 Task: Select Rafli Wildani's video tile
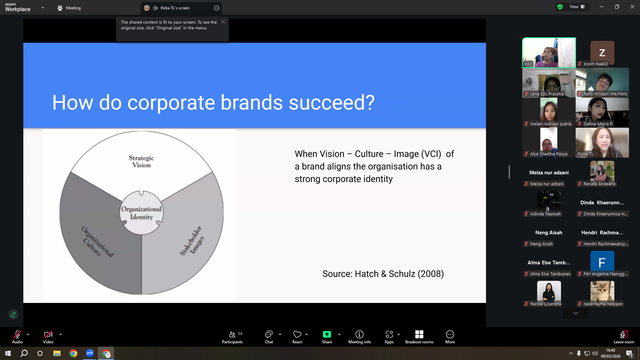(602, 82)
